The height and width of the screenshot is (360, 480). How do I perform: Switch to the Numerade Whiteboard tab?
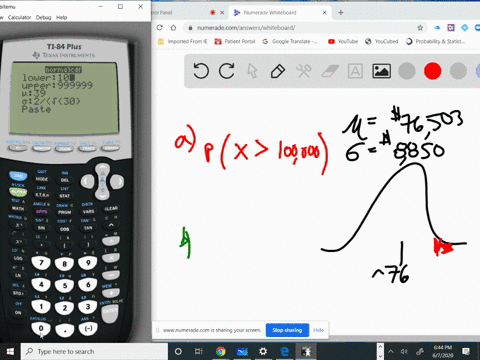(279, 13)
